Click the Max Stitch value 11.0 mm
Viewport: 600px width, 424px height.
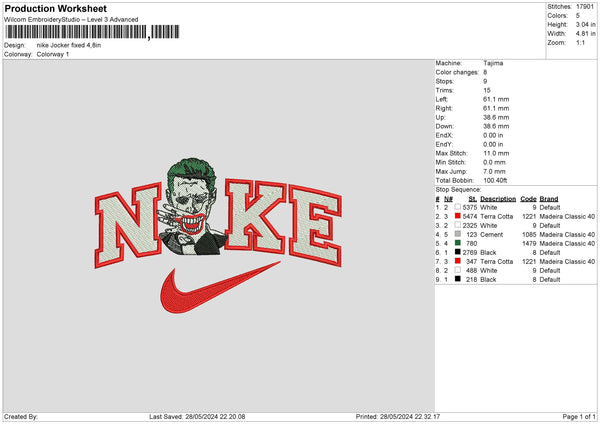coord(496,153)
